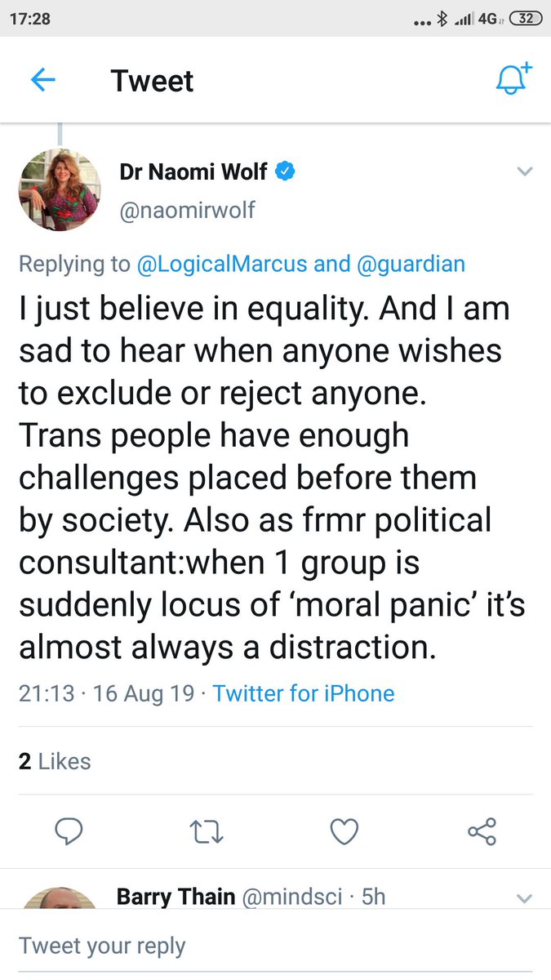Tap the retweet icon
Viewport: 551px width, 980px height.
tap(207, 831)
